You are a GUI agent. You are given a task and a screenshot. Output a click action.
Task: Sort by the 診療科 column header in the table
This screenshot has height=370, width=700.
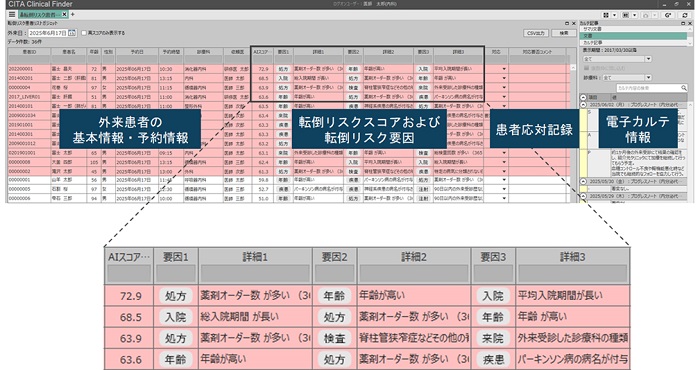click(x=203, y=52)
